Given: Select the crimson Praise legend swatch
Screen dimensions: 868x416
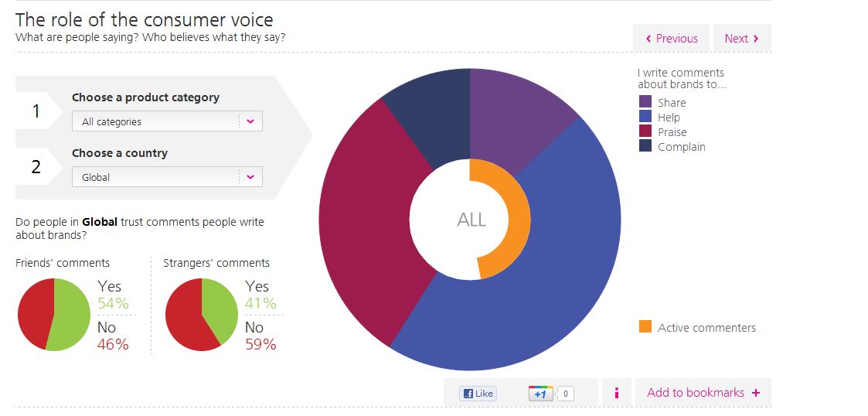Looking at the screenshot, I should click(645, 131).
